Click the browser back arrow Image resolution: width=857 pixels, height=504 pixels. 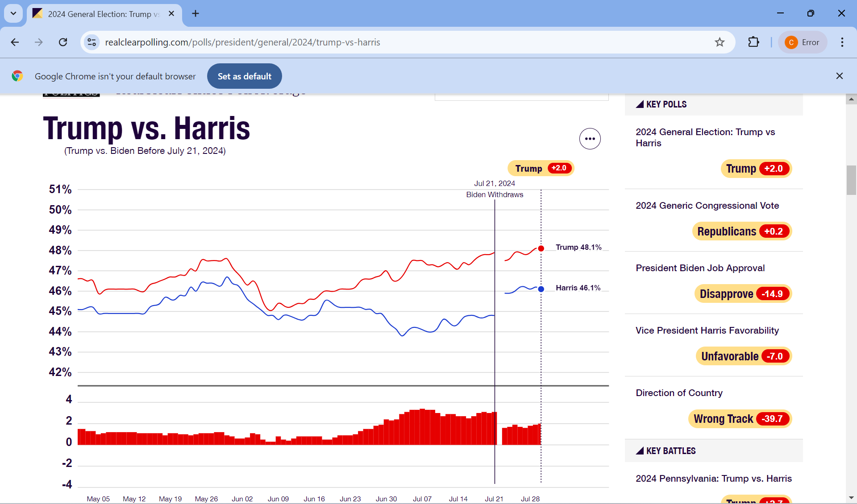tap(15, 42)
